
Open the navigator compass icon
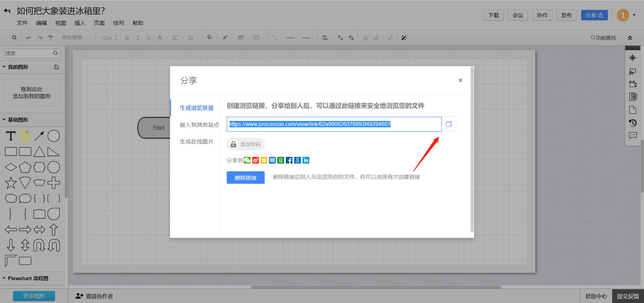633,58
